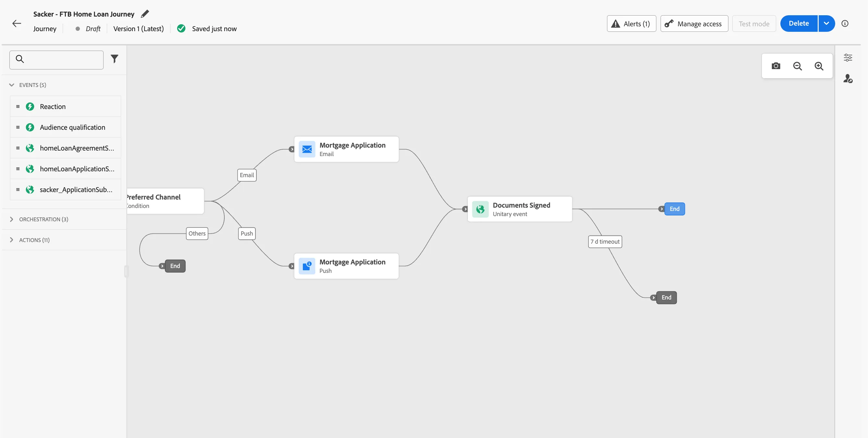Click the homeLoanApplicationS... globe icon
868x438 pixels.
pyautogui.click(x=30, y=169)
